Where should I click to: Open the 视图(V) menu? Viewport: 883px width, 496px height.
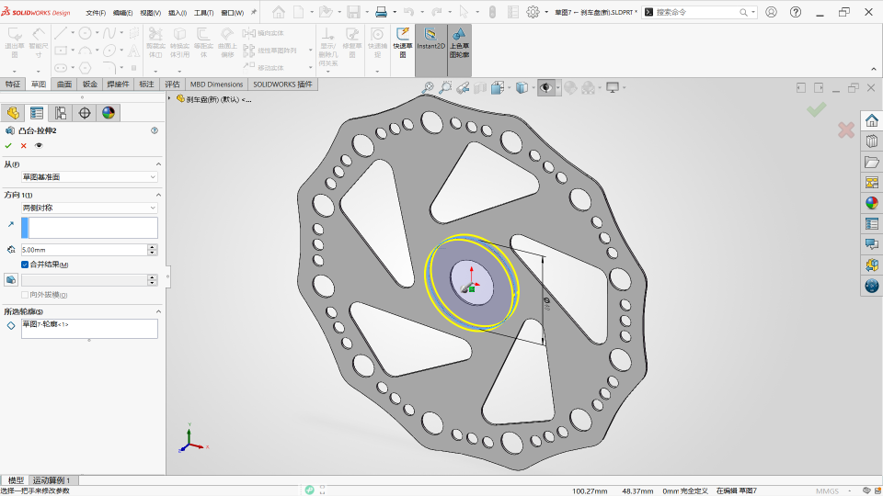[x=150, y=12]
